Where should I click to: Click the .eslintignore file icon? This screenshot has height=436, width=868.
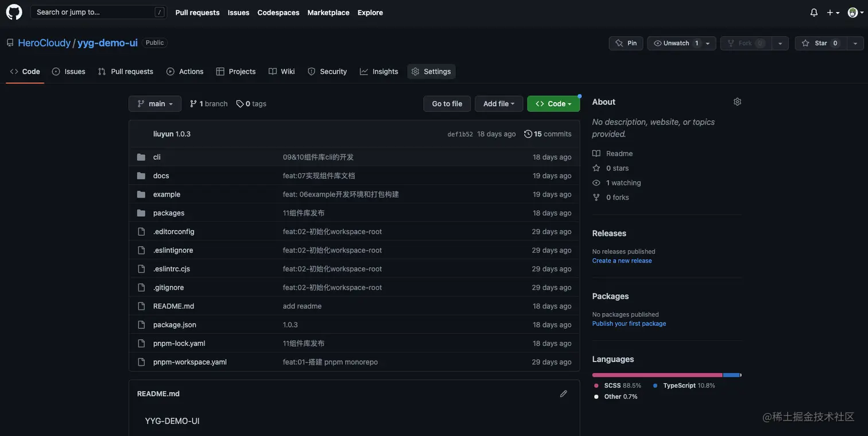141,250
